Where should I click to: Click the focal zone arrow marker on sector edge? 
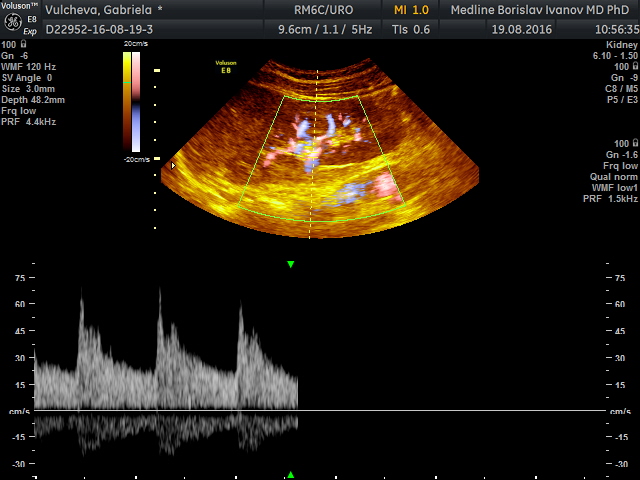pyautogui.click(x=173, y=166)
